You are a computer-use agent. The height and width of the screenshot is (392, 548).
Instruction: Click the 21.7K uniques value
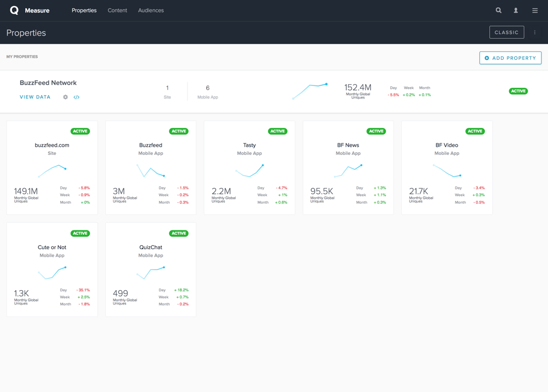click(419, 191)
